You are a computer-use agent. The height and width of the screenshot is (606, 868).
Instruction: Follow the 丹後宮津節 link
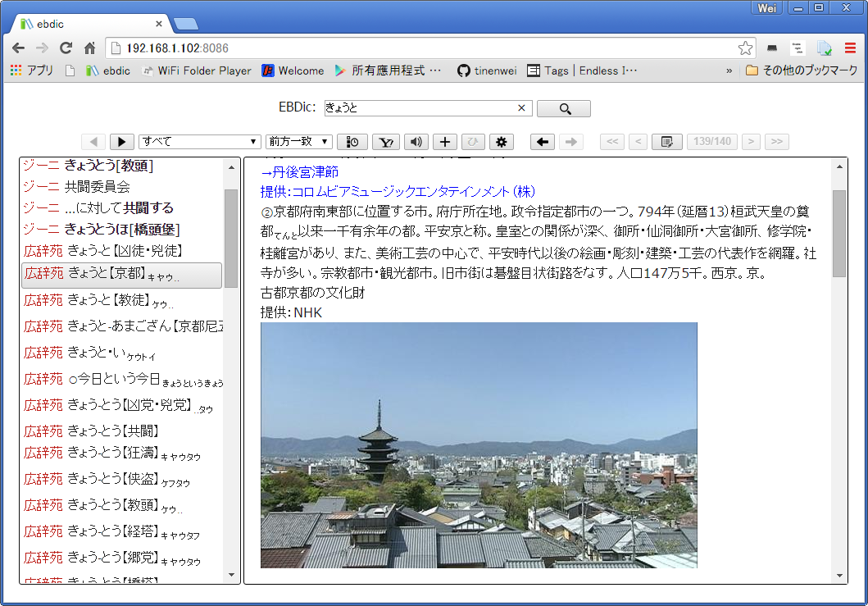[x=299, y=172]
